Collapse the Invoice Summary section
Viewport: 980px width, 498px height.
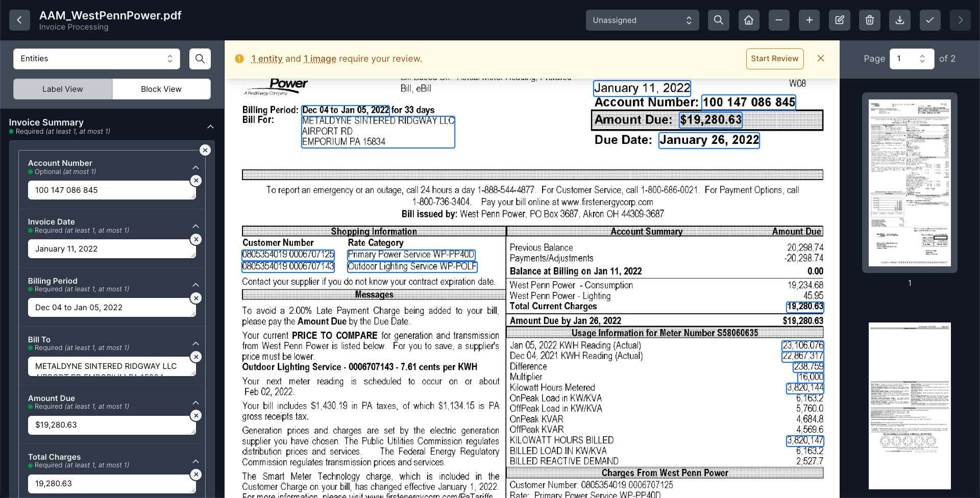[x=211, y=126]
